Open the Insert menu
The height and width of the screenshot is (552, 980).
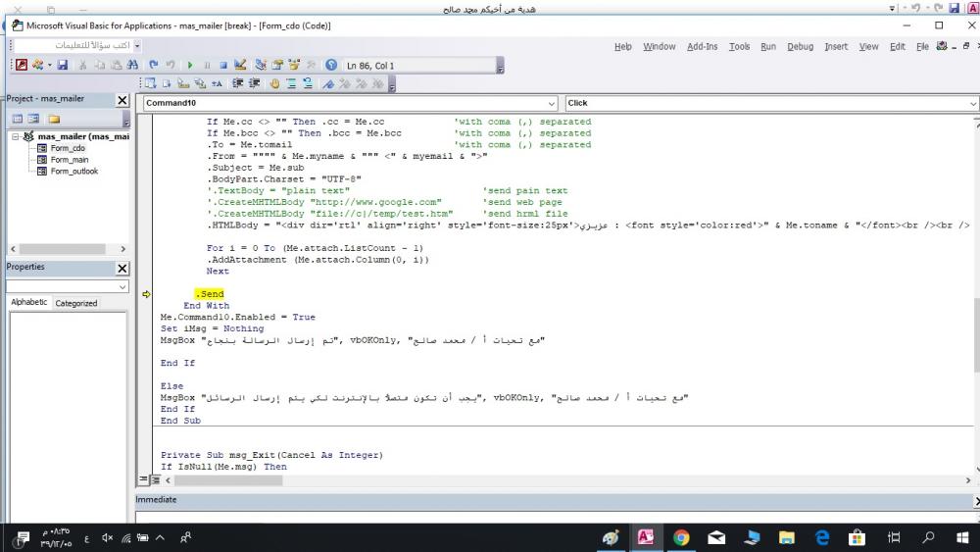pos(836,46)
